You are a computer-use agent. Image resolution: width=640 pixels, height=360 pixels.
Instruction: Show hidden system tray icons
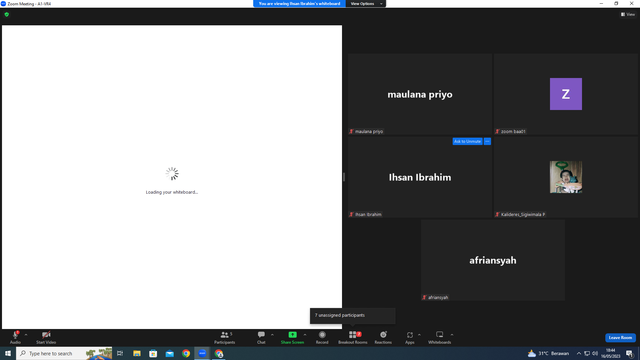pyautogui.click(x=579, y=353)
